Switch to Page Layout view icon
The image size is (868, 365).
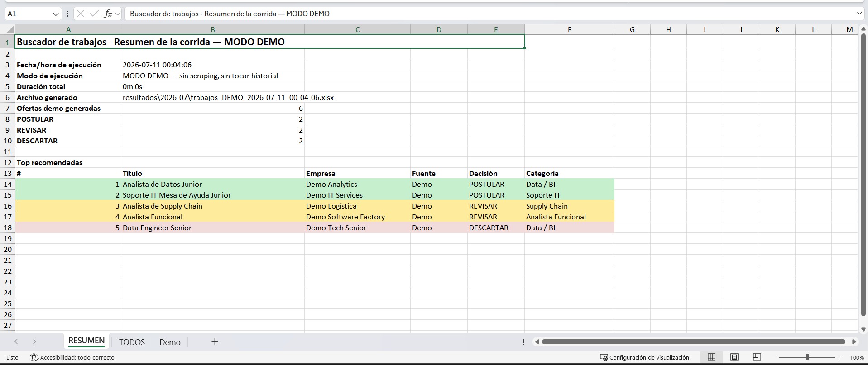tap(734, 357)
